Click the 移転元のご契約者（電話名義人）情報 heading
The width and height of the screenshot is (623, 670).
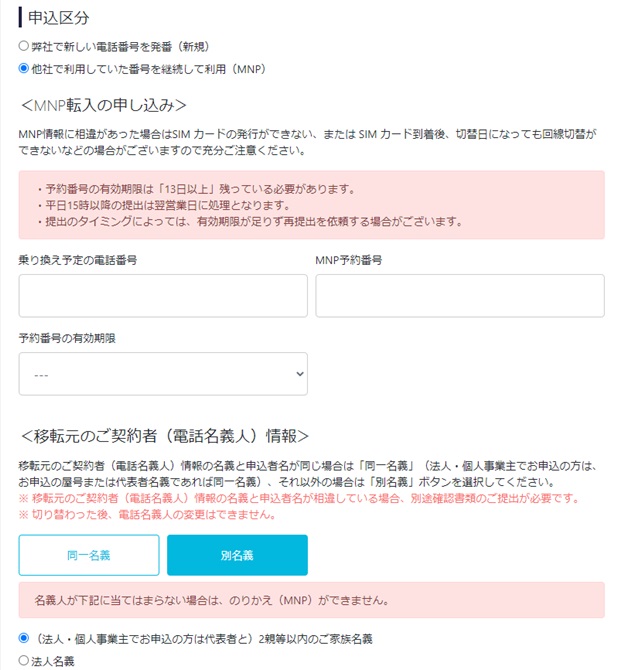[x=165, y=436]
